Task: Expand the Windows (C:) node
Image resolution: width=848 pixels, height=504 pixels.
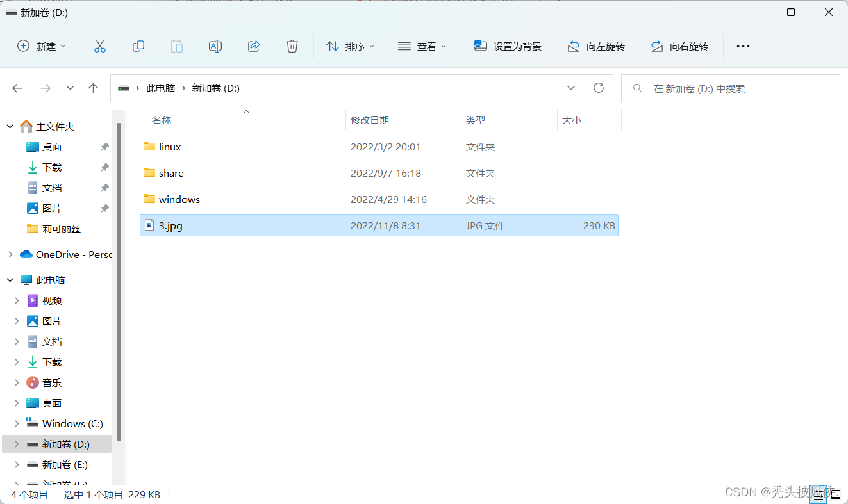Action: (17, 423)
